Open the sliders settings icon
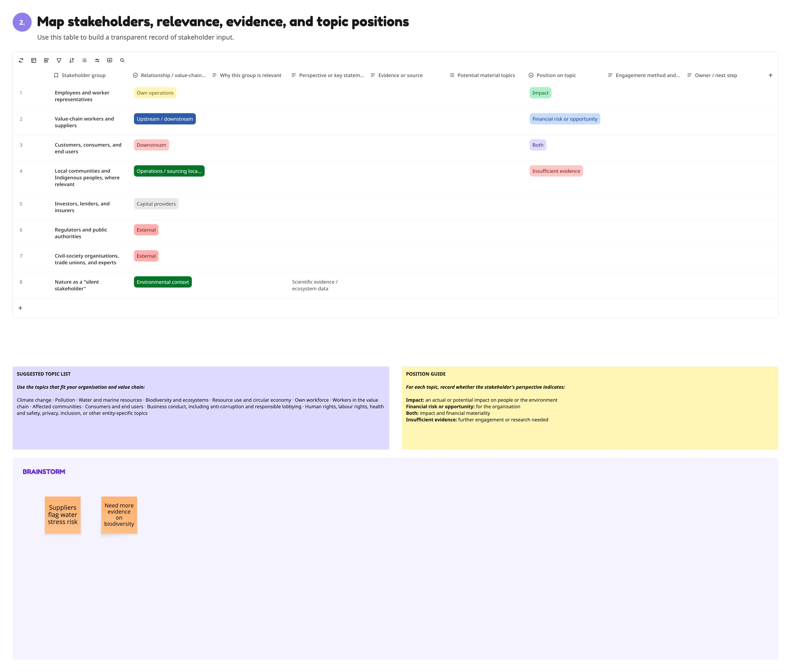This screenshot has width=791, height=672. click(97, 60)
